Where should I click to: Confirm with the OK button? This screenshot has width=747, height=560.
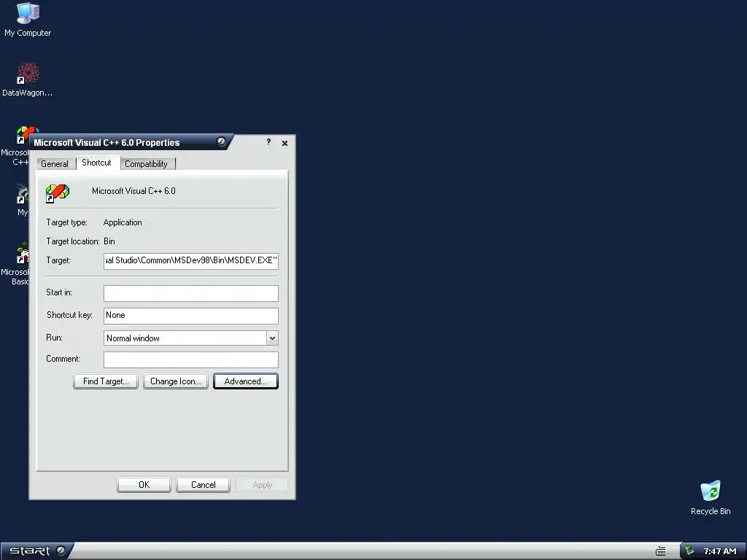(144, 484)
